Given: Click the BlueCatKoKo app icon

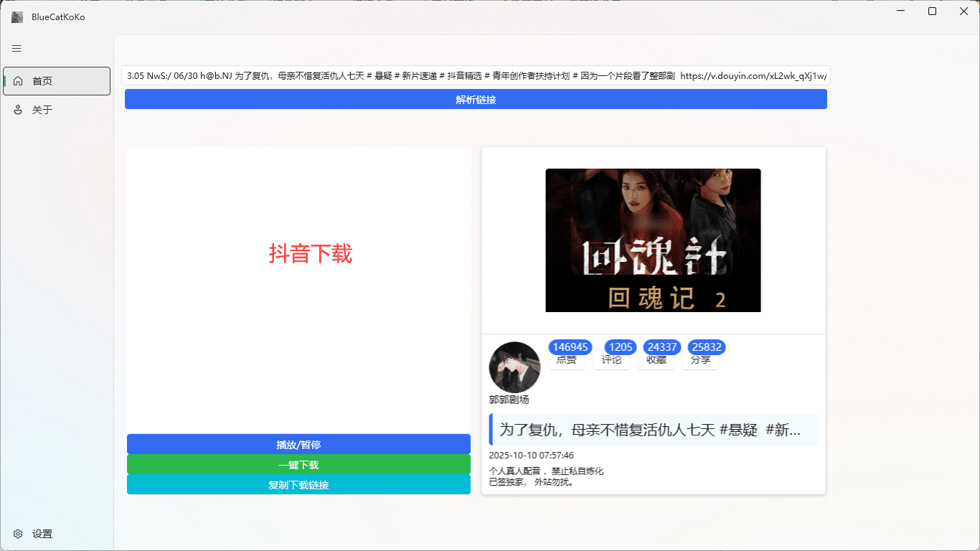Looking at the screenshot, I should (x=17, y=17).
